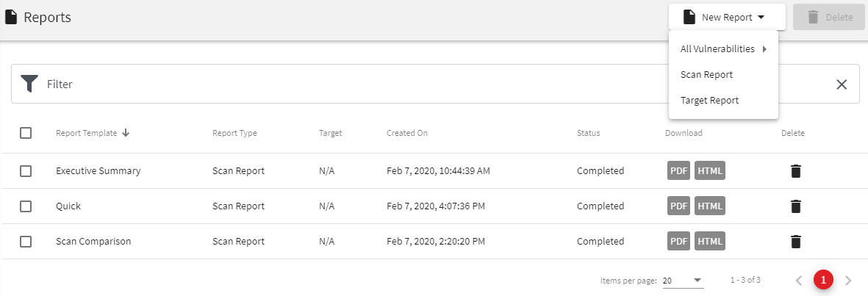
Task: Open the New Report dropdown
Action: coord(726,17)
